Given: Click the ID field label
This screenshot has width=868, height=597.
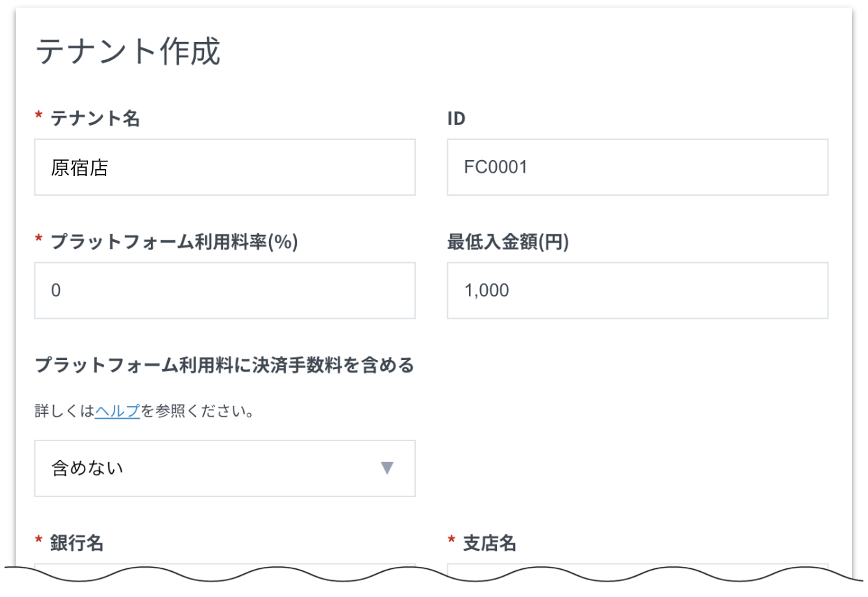Looking at the screenshot, I should click(x=456, y=119).
